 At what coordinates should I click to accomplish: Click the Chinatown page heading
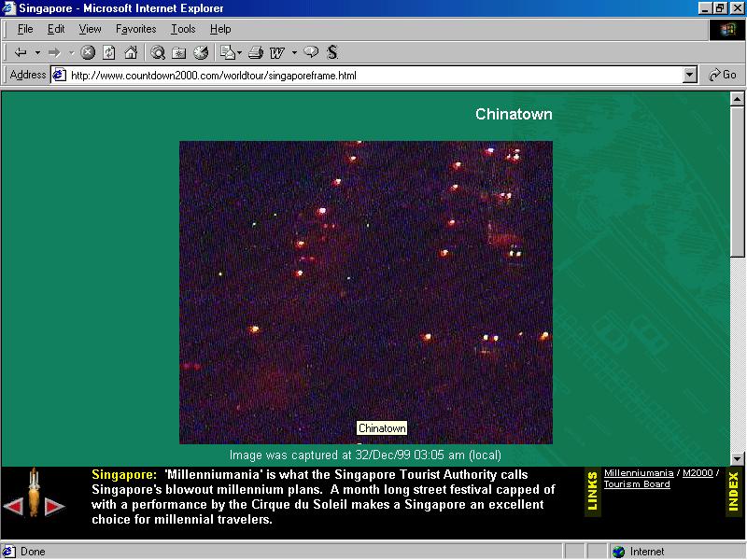point(514,114)
